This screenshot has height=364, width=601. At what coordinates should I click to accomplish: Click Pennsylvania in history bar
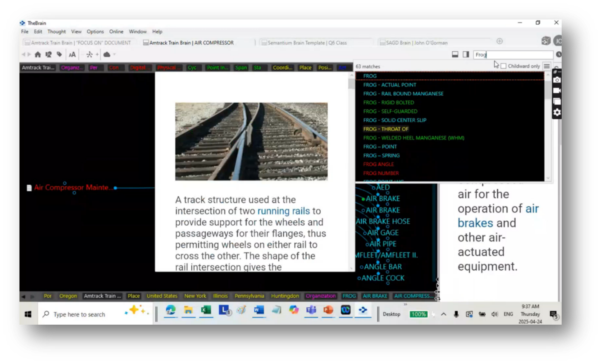[249, 296]
